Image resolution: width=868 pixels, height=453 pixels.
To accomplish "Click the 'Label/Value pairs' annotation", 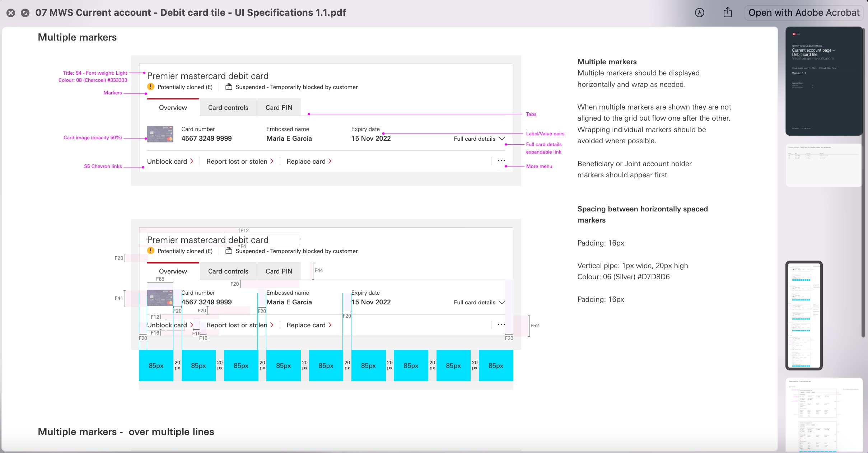I will 545,134.
